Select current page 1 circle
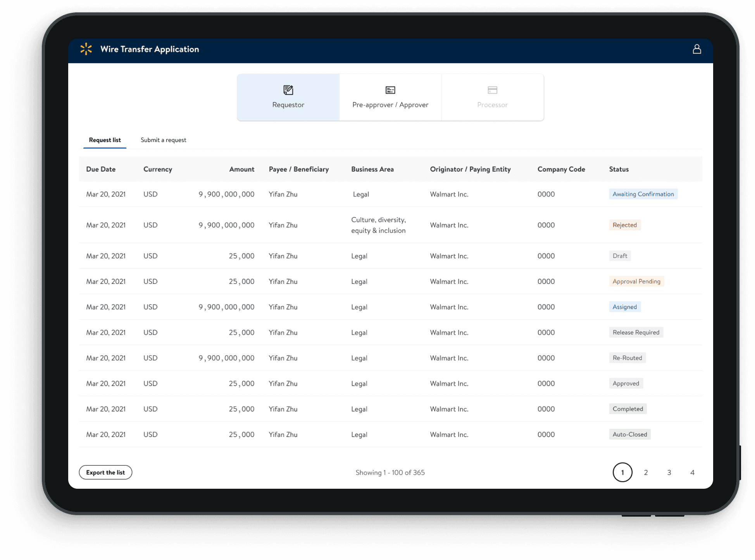Screen dimensions: 755x560 [622, 472]
